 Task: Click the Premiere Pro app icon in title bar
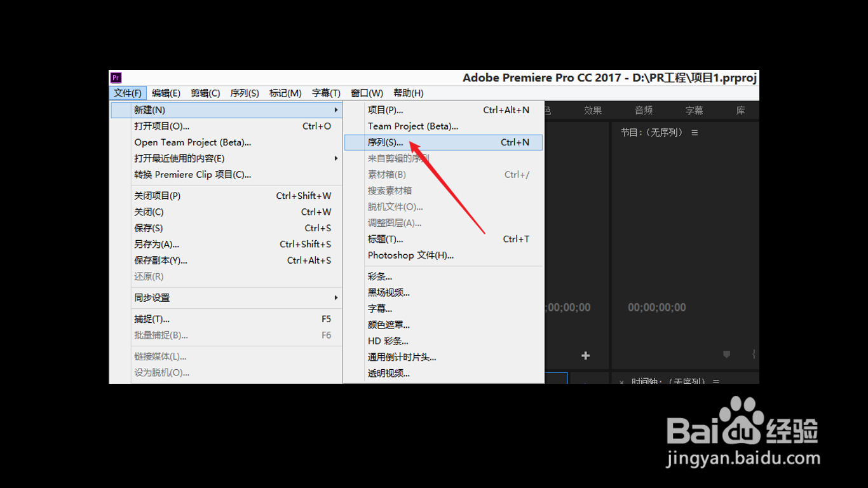116,78
